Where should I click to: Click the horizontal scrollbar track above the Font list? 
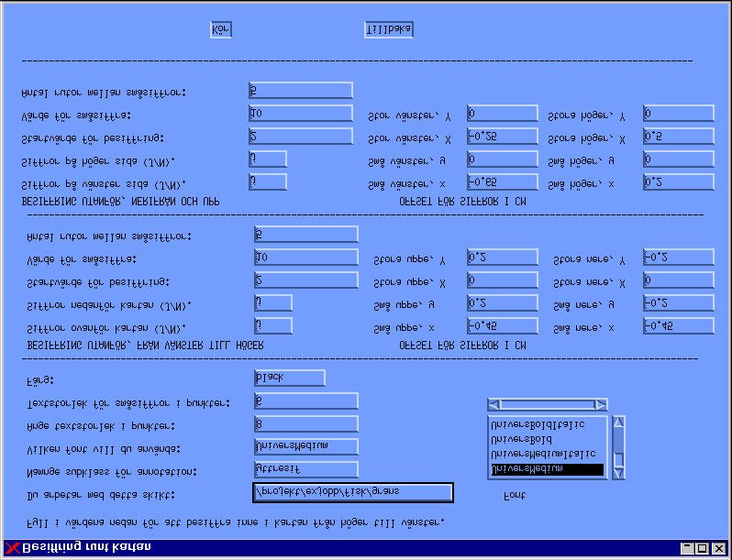(x=548, y=405)
